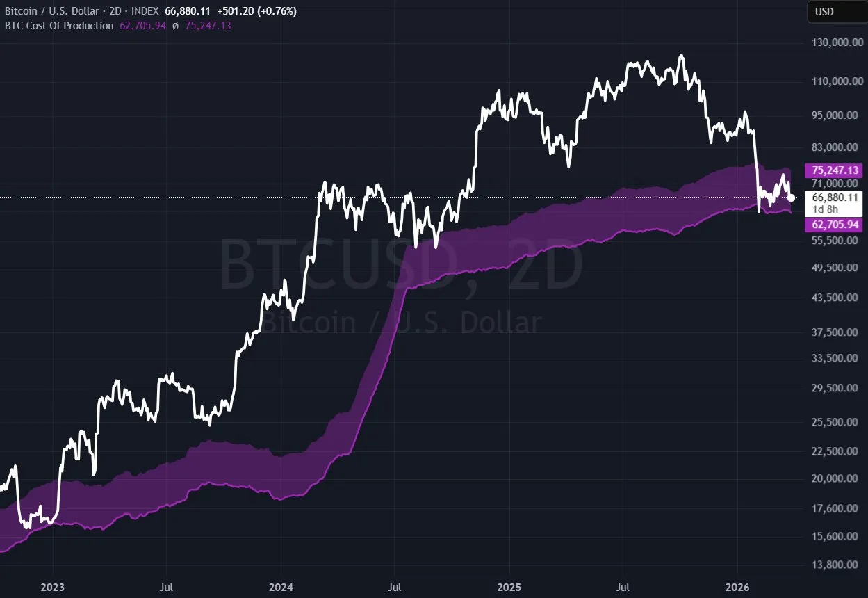Click the ø symbol in indicator legend
This screenshot has width=868, height=598.
point(174,26)
